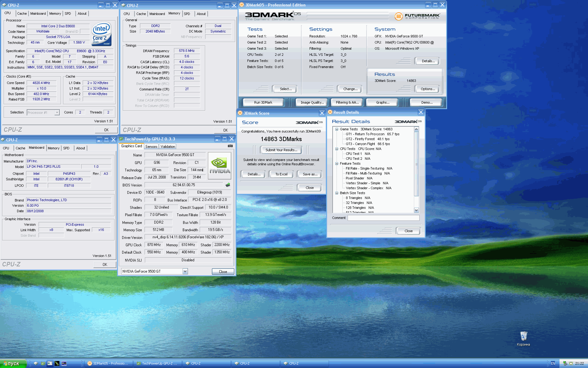This screenshot has width=588, height=368.
Task: Click the GPU-Z screenshot camera icon
Action: click(230, 146)
